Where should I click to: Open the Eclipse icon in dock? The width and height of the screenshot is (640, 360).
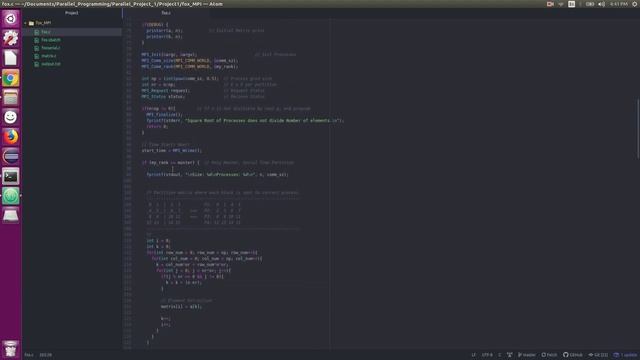click(x=11, y=156)
